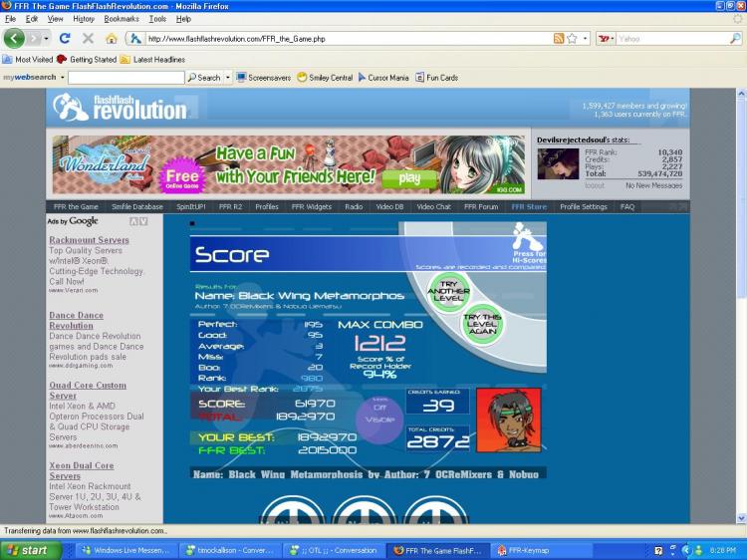The width and height of the screenshot is (747, 560).
Task: Open Smiley Central from the toolbar
Action: pos(325,77)
